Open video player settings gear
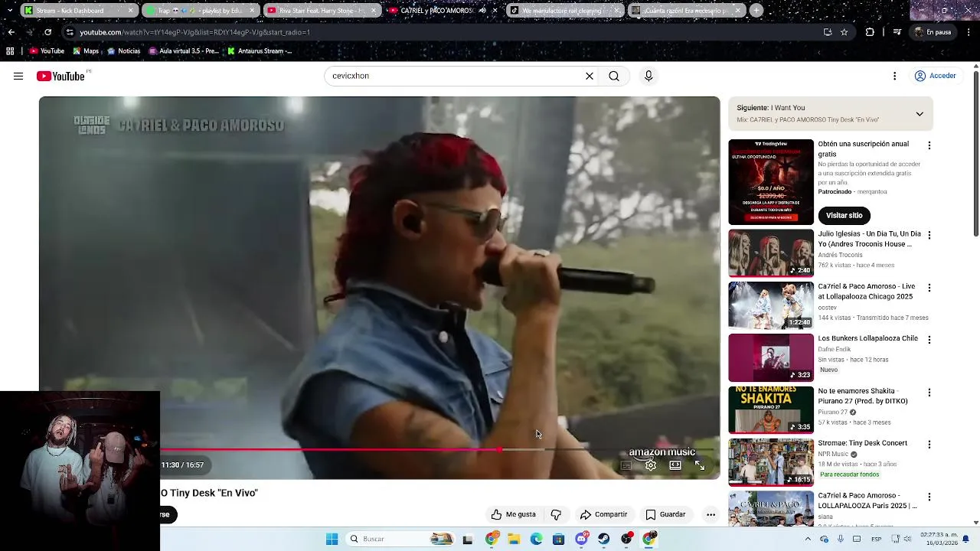This screenshot has width=980, height=551. (651, 465)
